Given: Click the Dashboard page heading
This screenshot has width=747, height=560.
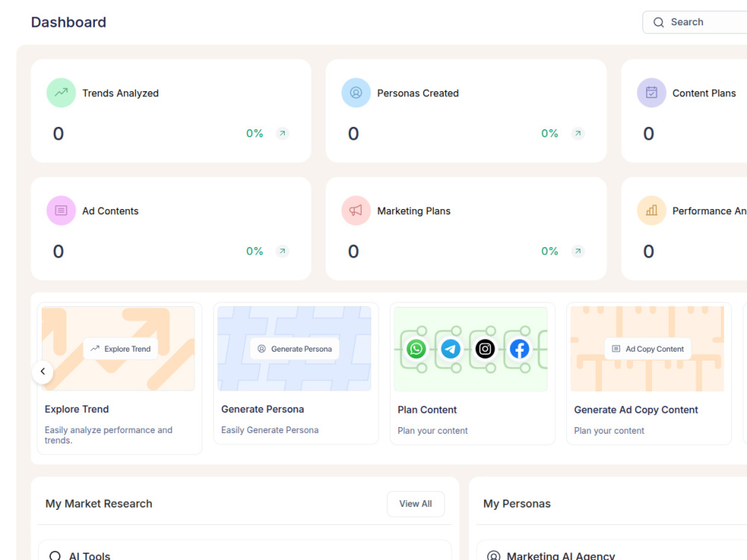Looking at the screenshot, I should point(69,22).
